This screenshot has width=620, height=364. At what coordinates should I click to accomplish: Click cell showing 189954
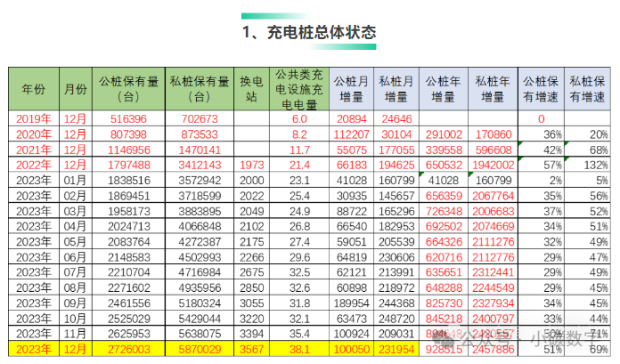(x=351, y=303)
